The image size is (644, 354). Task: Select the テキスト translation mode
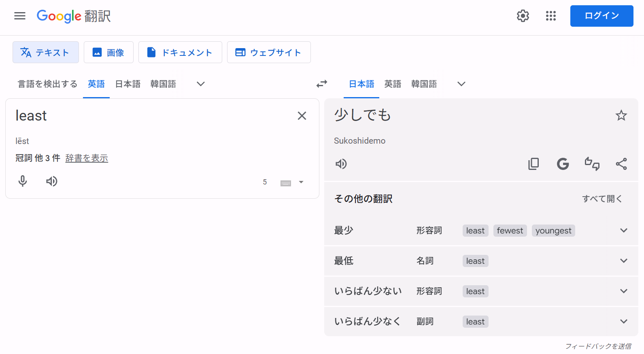[46, 52]
